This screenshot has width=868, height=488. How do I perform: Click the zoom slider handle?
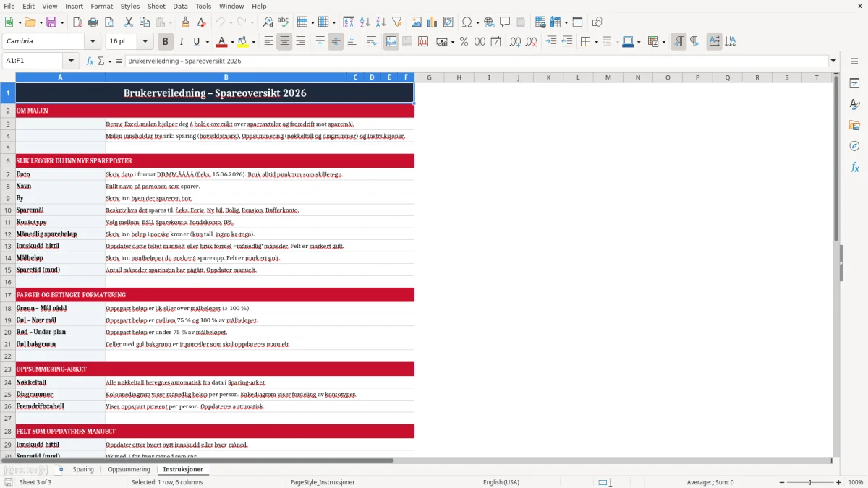(809, 482)
